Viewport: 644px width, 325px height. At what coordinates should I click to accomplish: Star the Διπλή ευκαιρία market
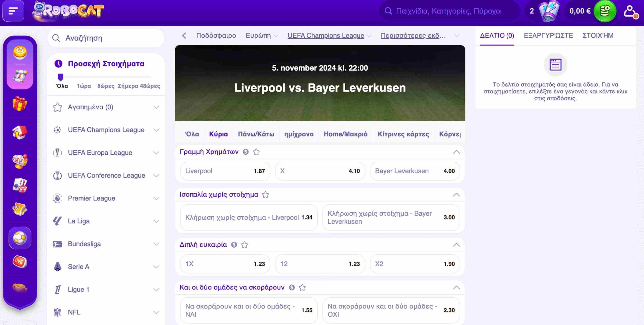tap(245, 245)
